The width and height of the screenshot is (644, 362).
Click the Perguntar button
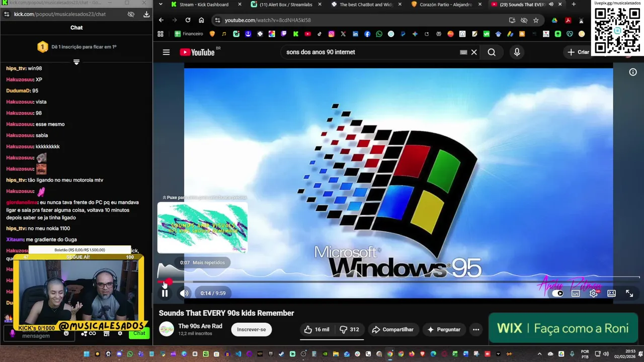[x=444, y=329]
